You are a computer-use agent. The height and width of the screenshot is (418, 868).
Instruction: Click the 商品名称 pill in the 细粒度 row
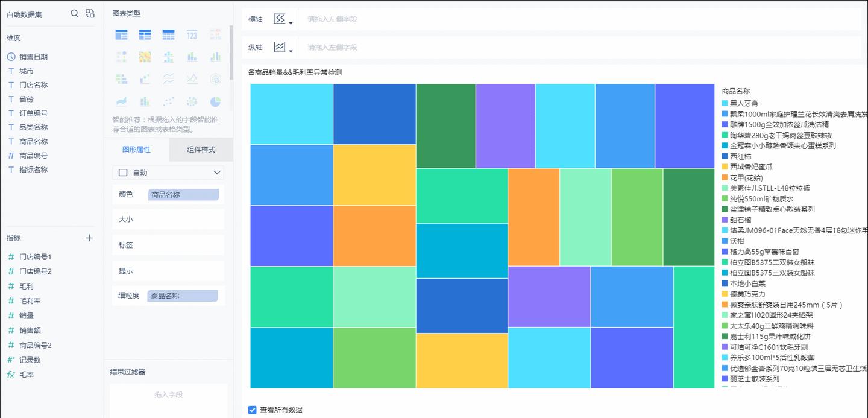point(183,296)
